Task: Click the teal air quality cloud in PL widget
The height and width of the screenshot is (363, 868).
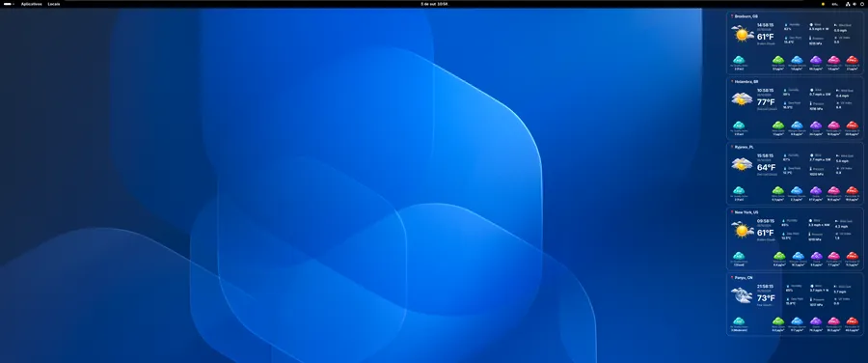Action: point(739,190)
